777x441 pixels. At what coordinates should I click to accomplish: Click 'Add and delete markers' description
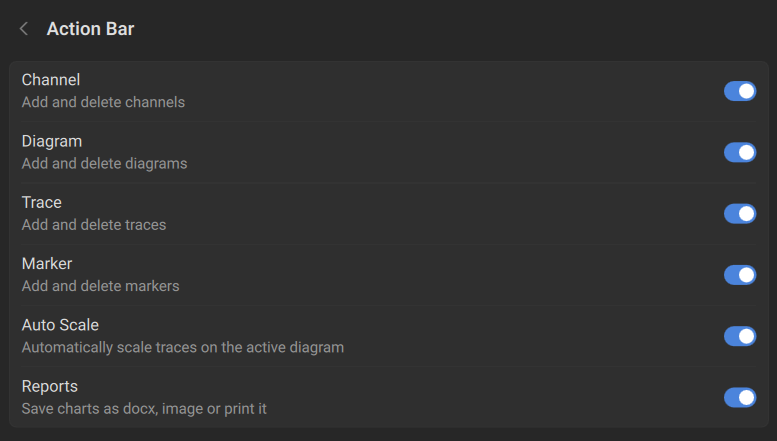coord(100,286)
